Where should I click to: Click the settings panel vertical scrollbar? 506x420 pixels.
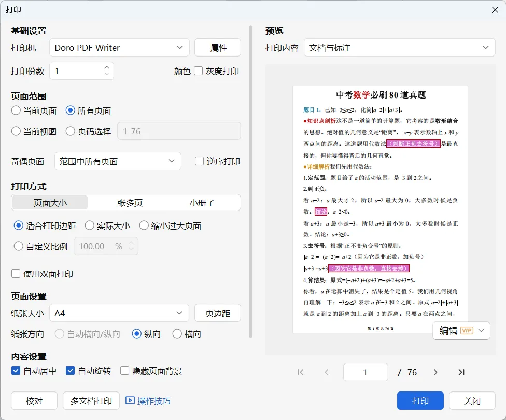tap(250, 182)
